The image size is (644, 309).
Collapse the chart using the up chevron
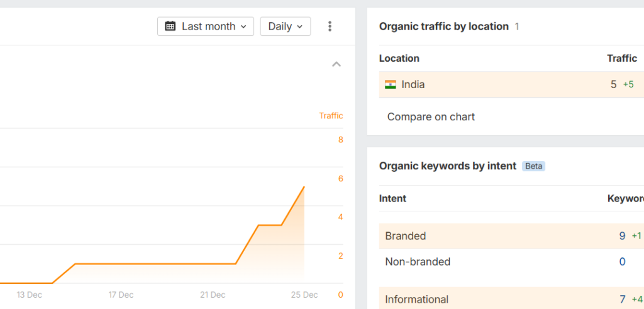pos(336,64)
